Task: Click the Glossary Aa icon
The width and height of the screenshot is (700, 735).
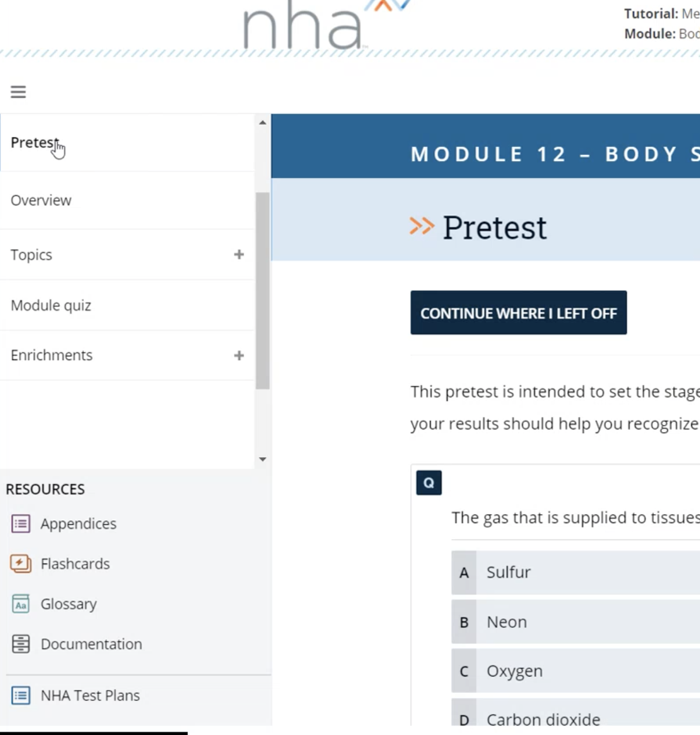Action: [x=20, y=604]
